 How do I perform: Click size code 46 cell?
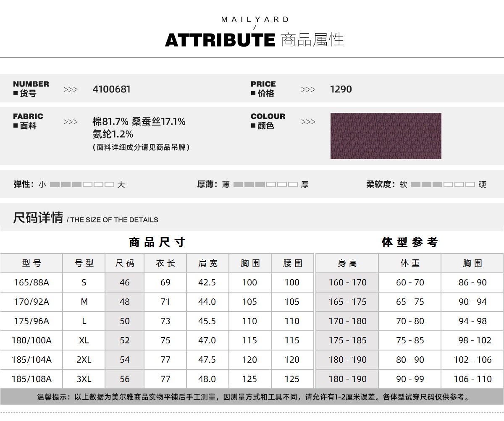pos(125,282)
